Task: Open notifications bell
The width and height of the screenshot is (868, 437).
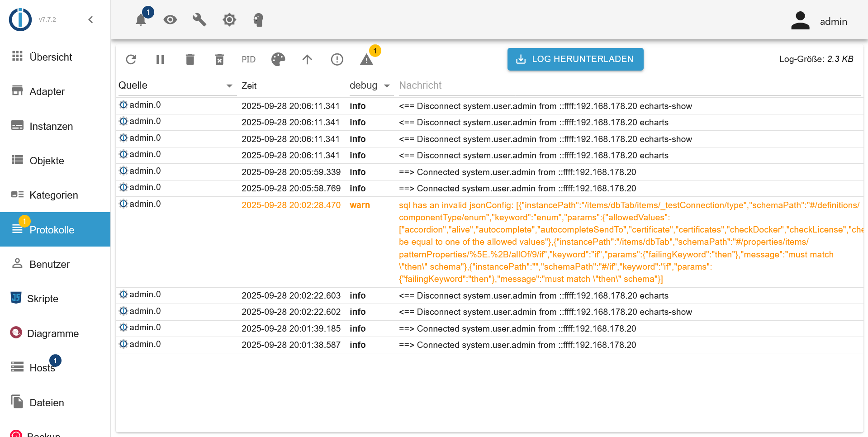Action: point(141,20)
